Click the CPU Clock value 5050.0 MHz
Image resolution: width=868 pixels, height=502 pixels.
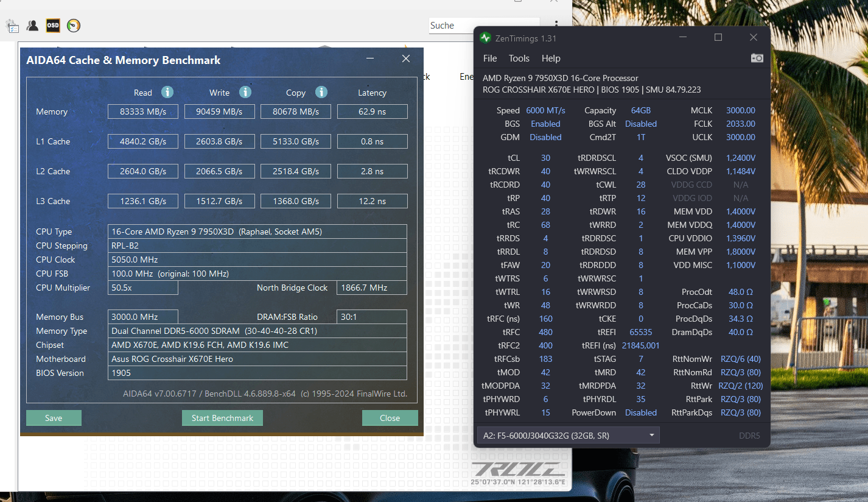coord(257,260)
